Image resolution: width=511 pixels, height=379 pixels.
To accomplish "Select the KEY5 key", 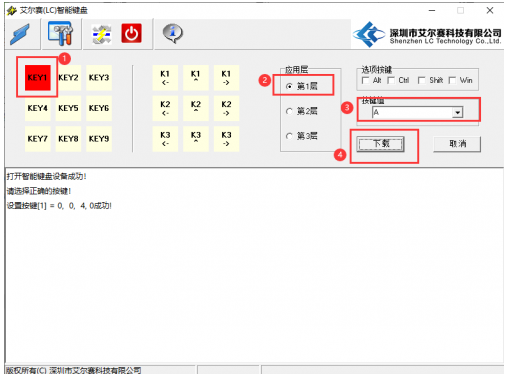I will (68, 108).
